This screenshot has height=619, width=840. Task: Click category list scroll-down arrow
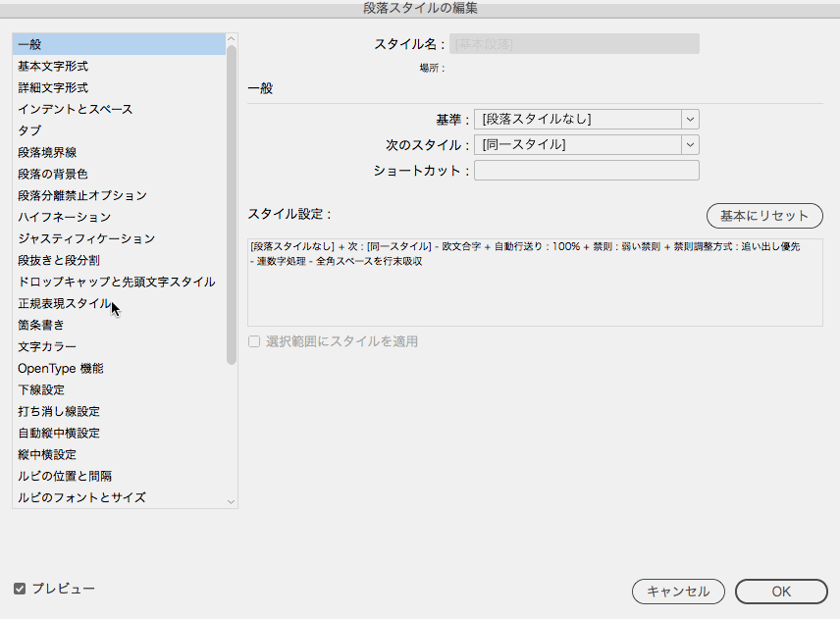pos(232,501)
